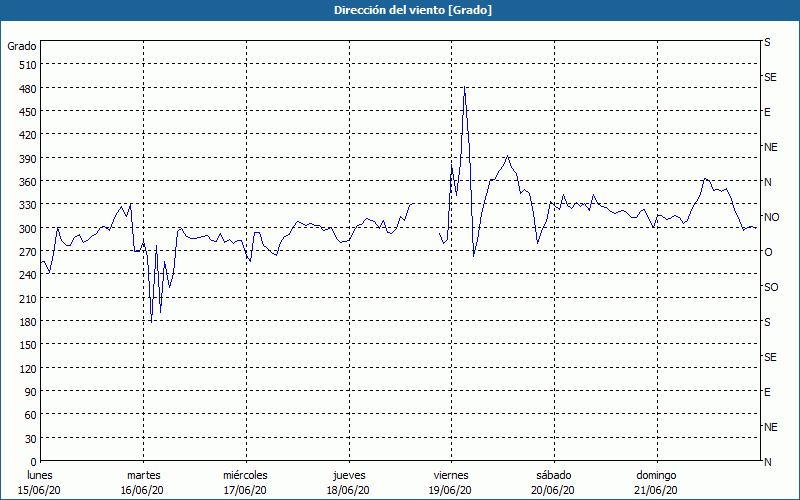Select the 'SE' compass label between 480 and 510
This screenshot has width=800, height=500.
770,77
